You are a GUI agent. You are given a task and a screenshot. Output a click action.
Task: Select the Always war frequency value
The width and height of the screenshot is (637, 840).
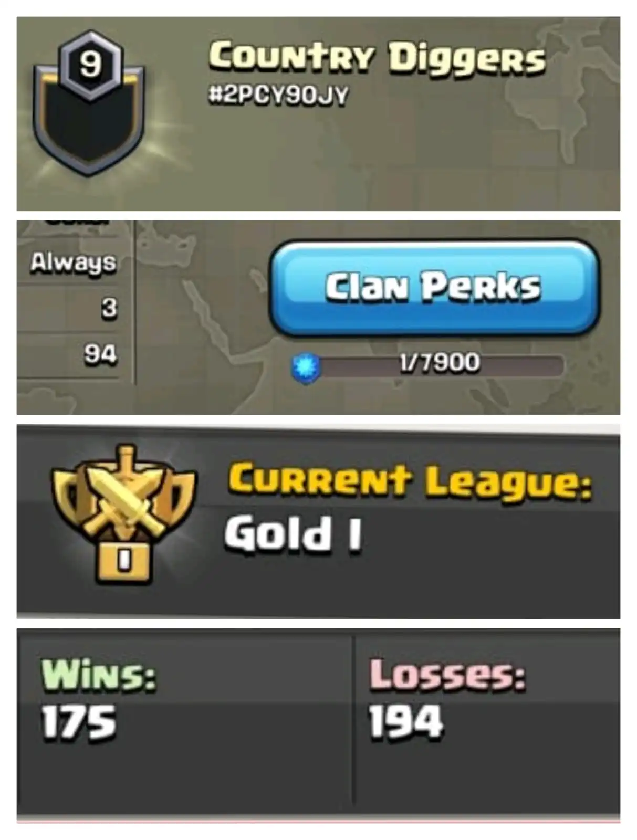click(x=74, y=262)
